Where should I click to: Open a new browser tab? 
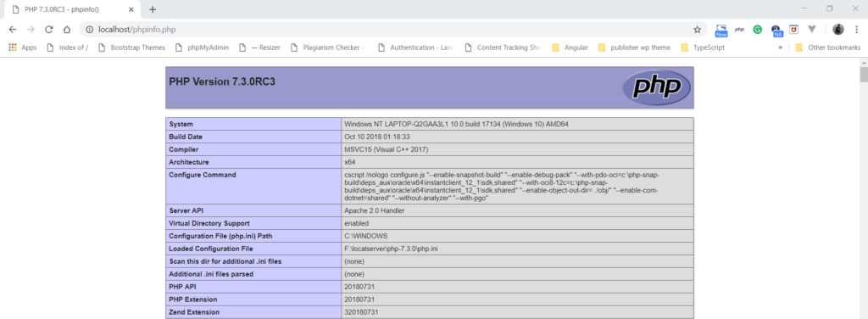click(x=153, y=9)
